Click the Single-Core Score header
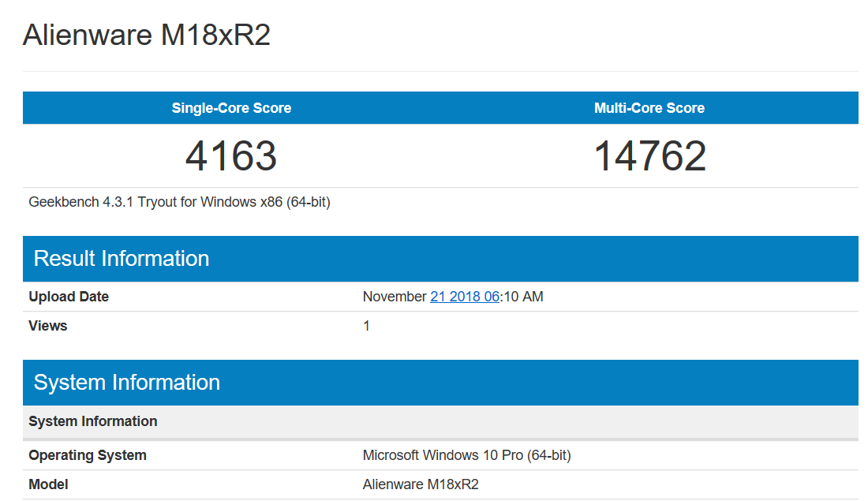The image size is (868, 501). point(231,108)
